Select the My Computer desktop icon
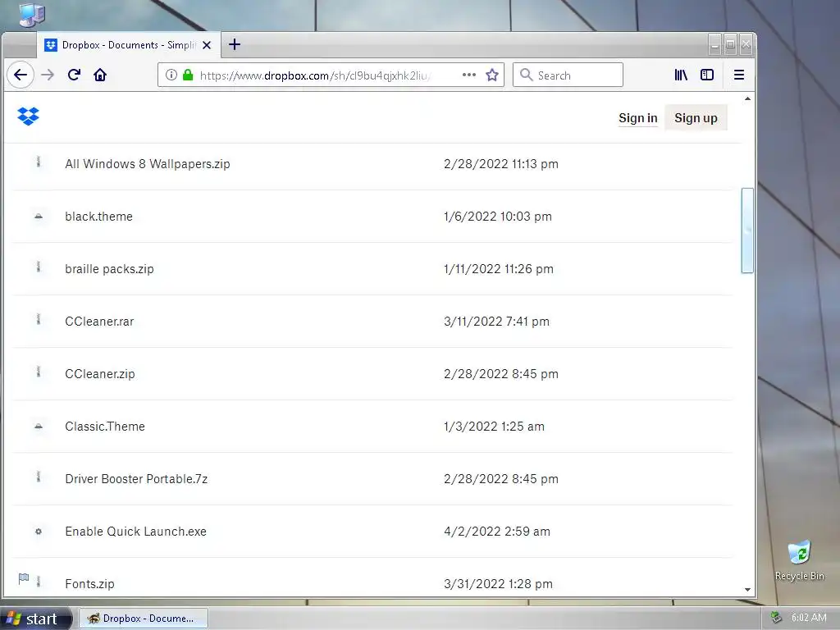Image resolution: width=840 pixels, height=630 pixels. pyautogui.click(x=32, y=15)
